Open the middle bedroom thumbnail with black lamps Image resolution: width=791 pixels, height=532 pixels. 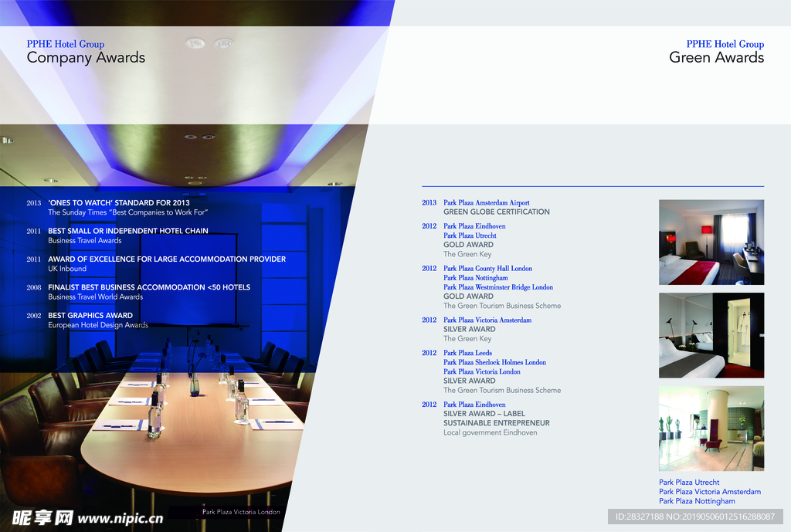pyautogui.click(x=711, y=335)
